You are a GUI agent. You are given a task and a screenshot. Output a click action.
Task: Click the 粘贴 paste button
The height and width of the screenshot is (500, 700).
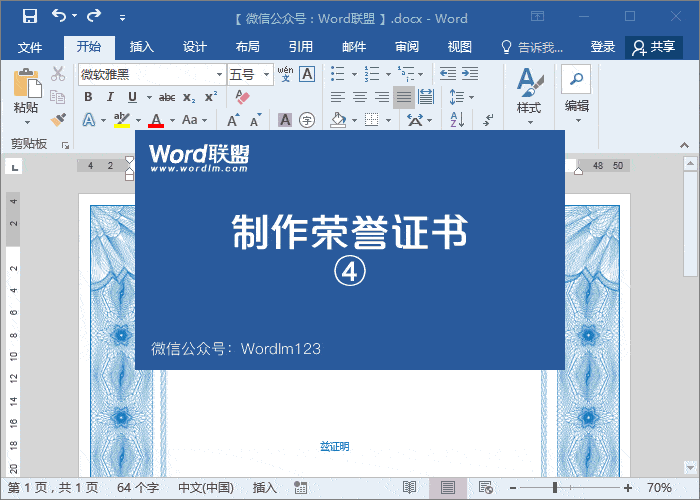coord(26,91)
